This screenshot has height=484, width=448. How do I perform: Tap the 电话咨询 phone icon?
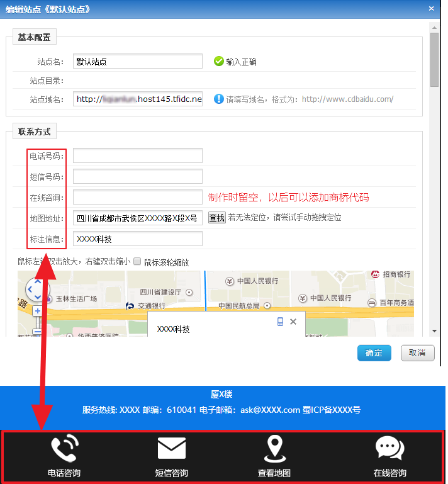pyautogui.click(x=65, y=448)
